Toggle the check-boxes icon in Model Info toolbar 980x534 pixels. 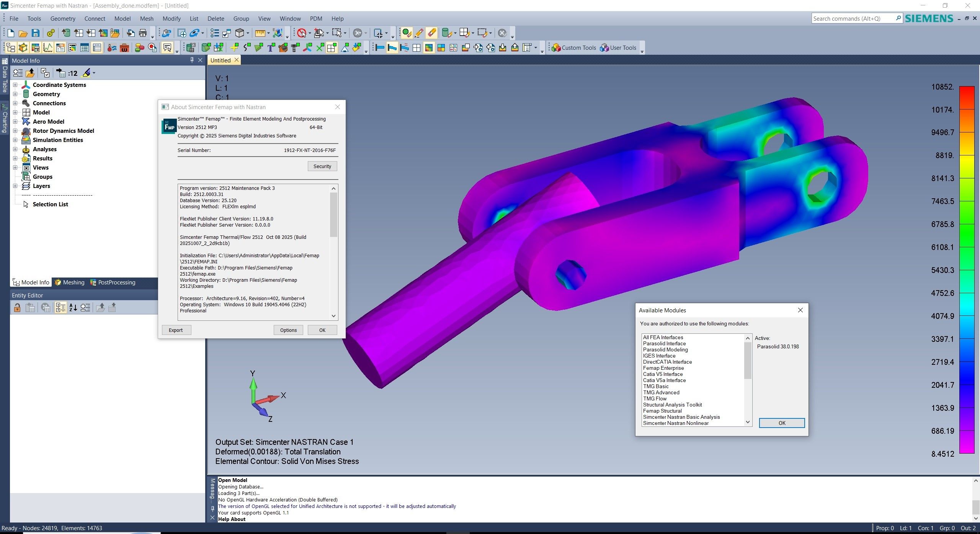(45, 73)
